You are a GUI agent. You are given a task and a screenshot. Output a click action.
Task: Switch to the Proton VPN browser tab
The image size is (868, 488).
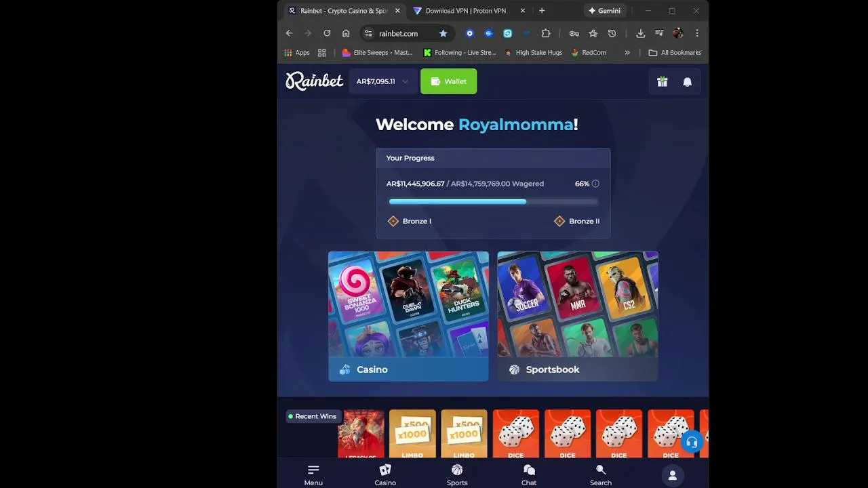(x=469, y=11)
